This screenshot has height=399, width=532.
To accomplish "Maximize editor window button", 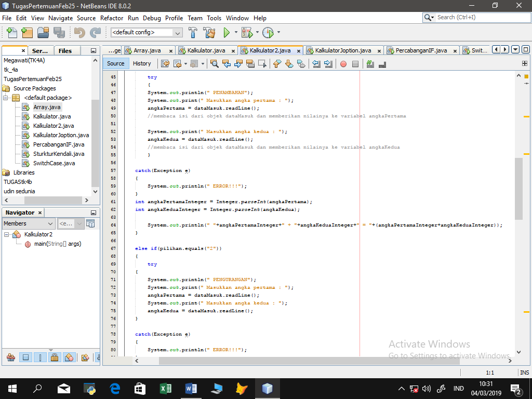I will click(x=526, y=49).
